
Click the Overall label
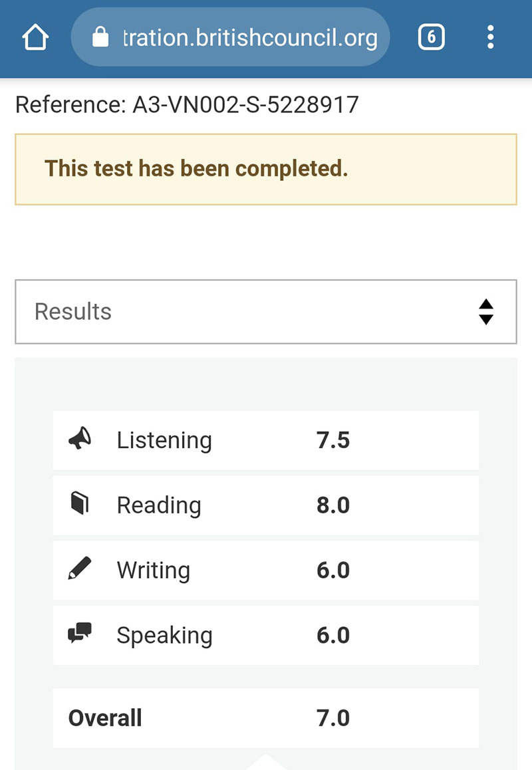tap(105, 718)
